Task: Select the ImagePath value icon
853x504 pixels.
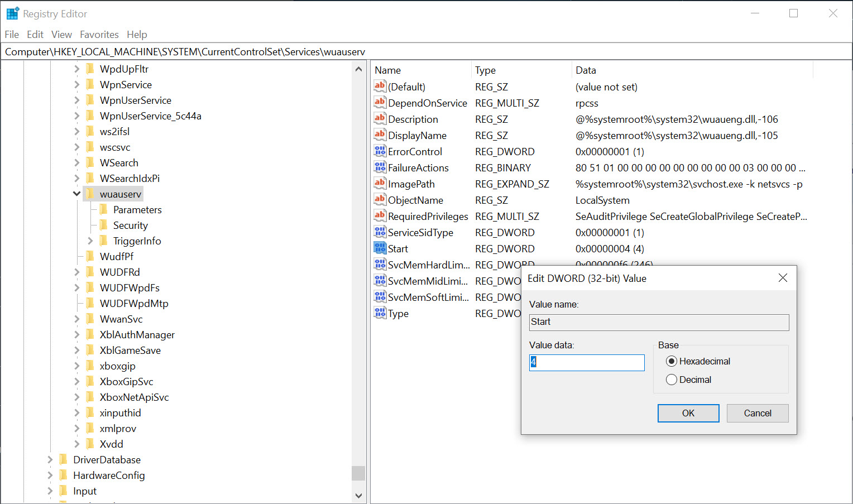Action: point(380,183)
